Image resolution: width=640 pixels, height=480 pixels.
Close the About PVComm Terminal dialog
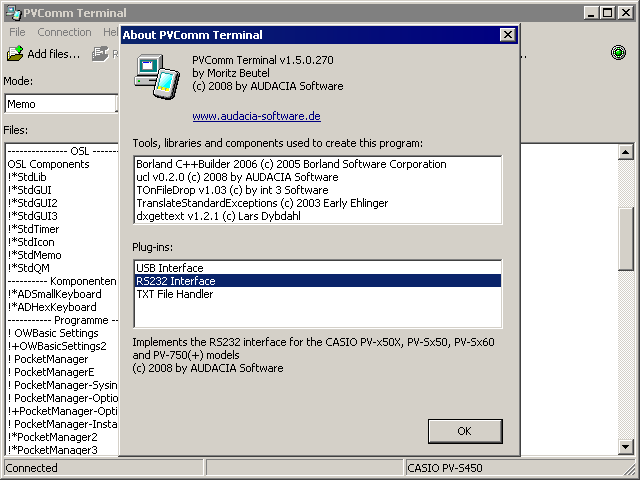coord(507,35)
